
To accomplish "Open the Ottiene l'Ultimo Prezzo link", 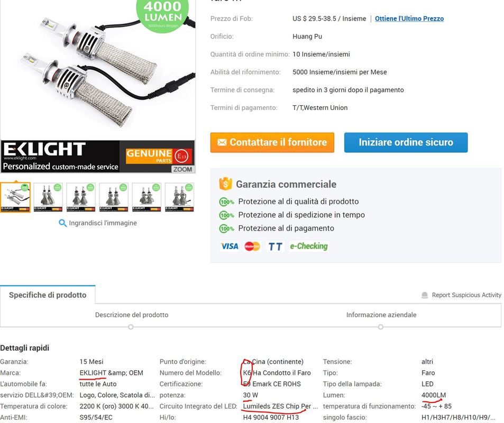I will point(409,19).
